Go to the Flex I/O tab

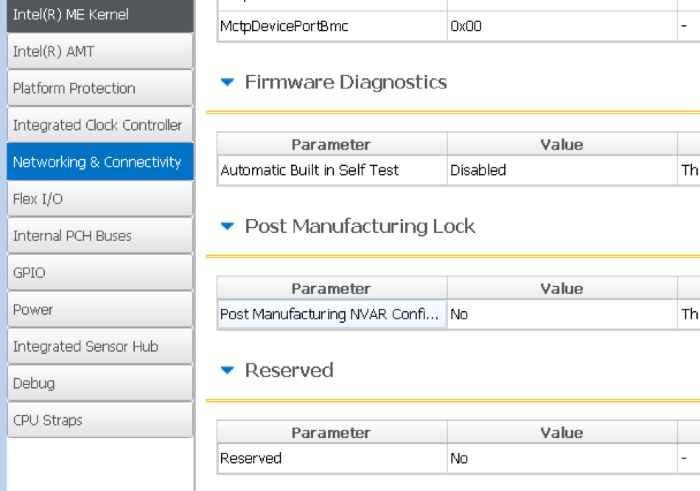98,199
